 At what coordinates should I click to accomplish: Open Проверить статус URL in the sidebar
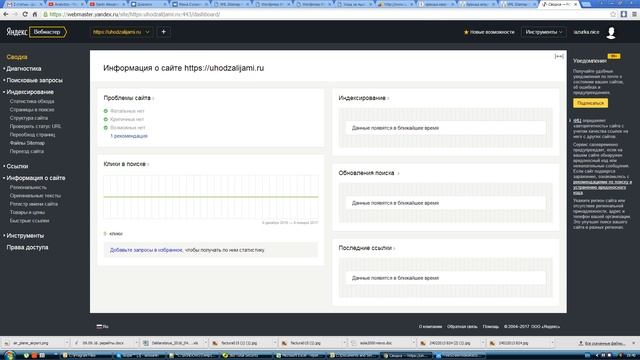[36, 126]
